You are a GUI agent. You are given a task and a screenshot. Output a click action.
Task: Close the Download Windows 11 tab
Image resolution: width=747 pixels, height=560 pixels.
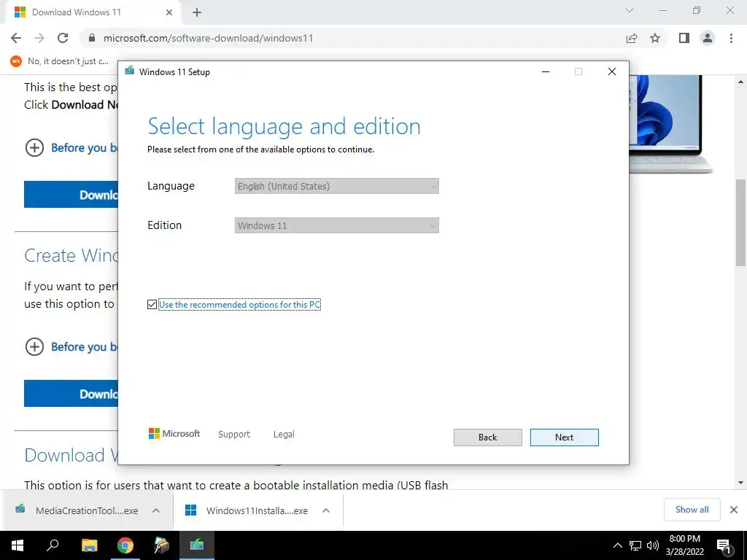coord(169,12)
